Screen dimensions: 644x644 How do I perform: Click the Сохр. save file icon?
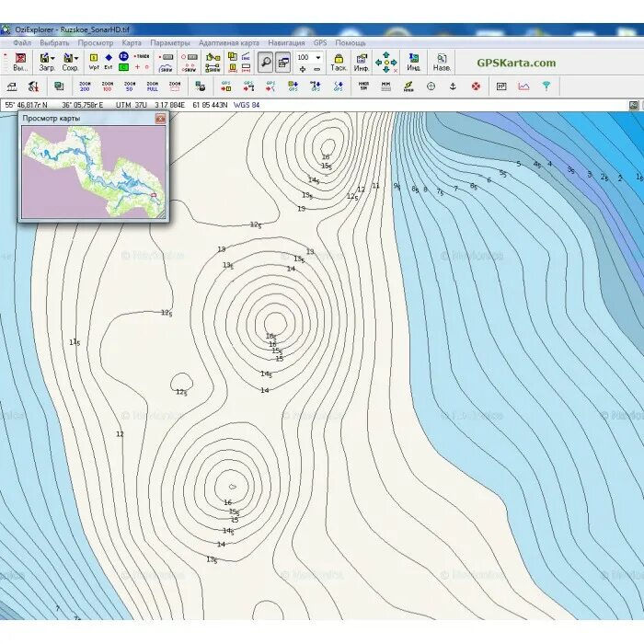pos(68,58)
